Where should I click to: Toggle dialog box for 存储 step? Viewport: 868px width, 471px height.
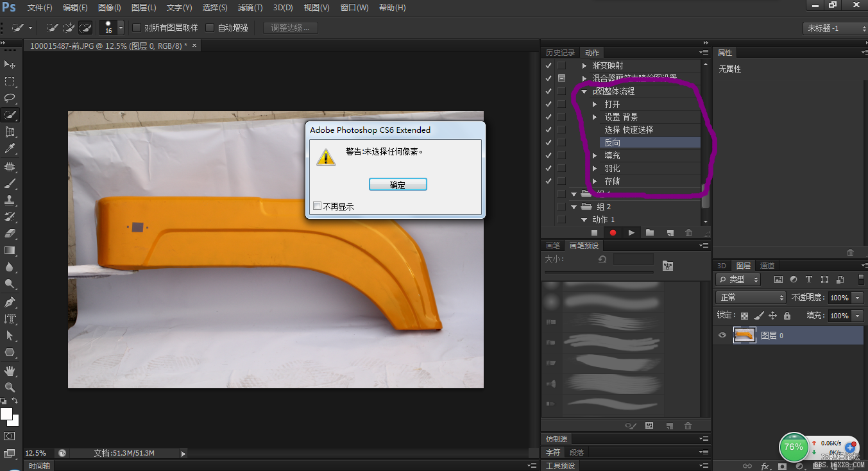tap(561, 181)
